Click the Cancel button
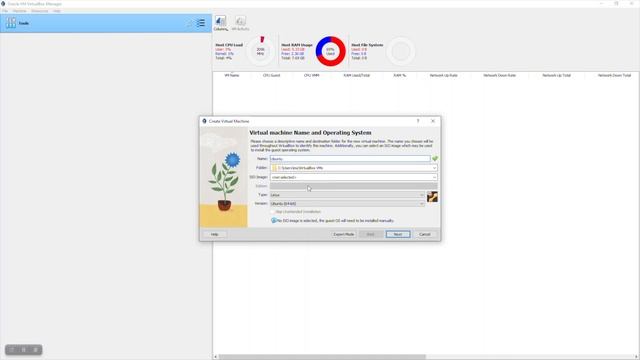This screenshot has height=360, width=640. click(x=425, y=234)
